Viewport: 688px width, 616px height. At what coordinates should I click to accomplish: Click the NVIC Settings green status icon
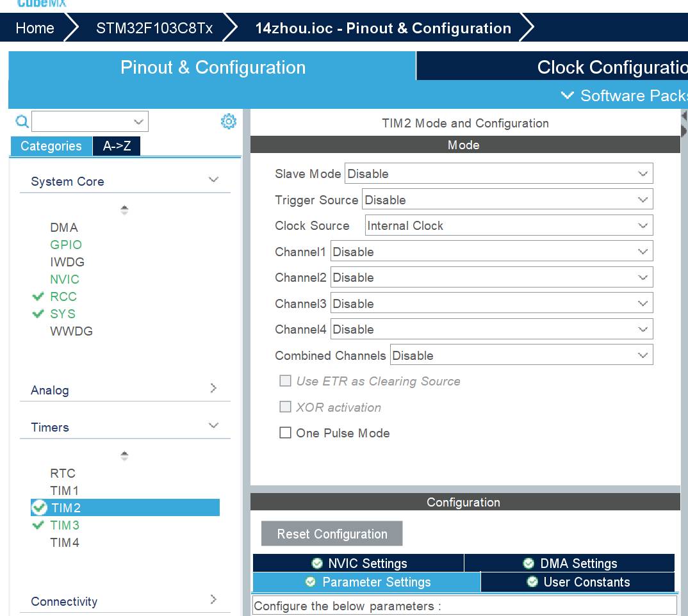click(317, 563)
